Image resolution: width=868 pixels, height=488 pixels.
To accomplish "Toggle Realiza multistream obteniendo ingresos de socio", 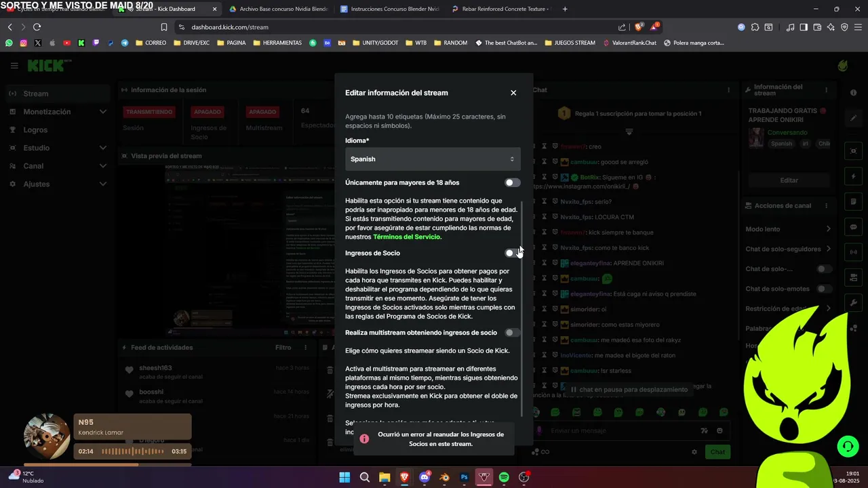I will [x=513, y=333].
